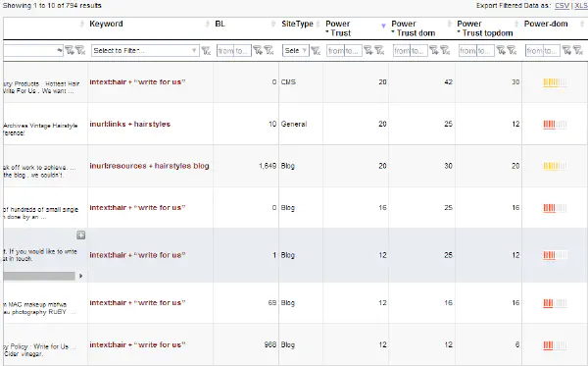Viewport: 588px width, 366px height.
Task: Export filtered data as XLS
Action: pyautogui.click(x=581, y=6)
